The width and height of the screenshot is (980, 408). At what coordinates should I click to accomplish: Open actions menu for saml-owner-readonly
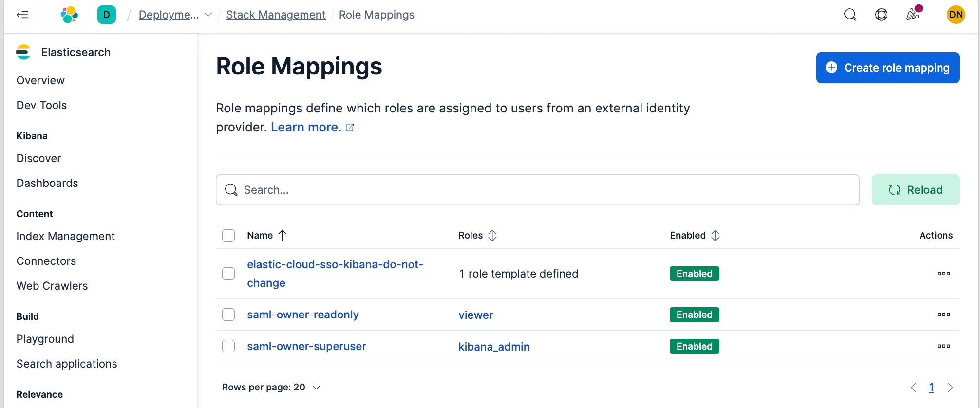pyautogui.click(x=943, y=315)
